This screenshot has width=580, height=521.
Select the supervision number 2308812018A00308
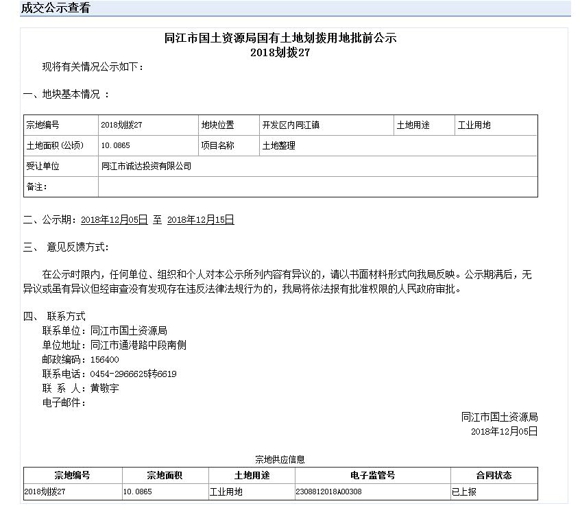(x=328, y=492)
